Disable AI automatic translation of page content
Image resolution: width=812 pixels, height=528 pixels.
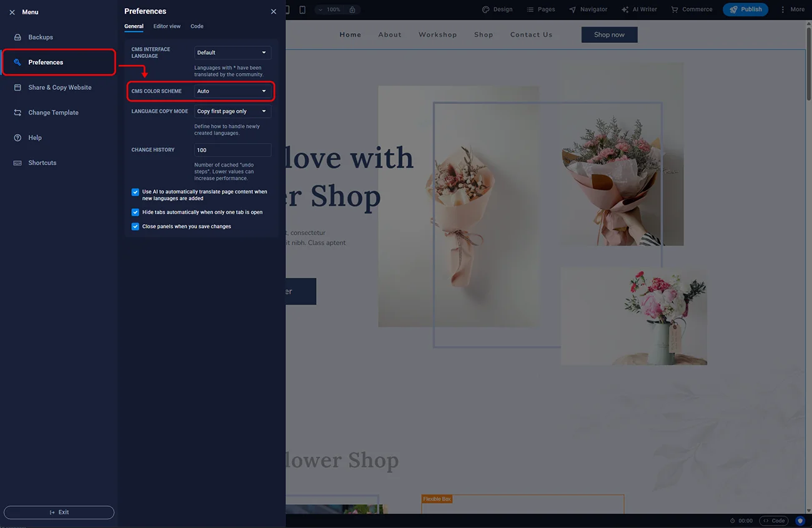pyautogui.click(x=136, y=192)
